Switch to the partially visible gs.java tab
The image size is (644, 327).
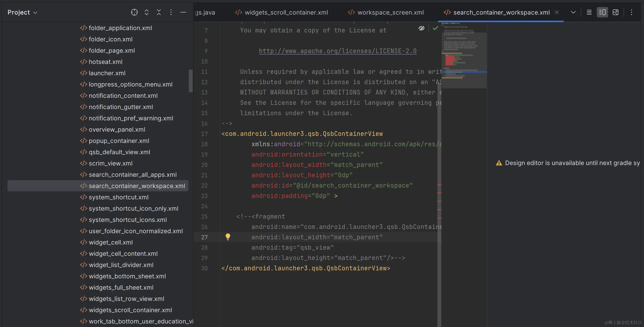pos(205,12)
